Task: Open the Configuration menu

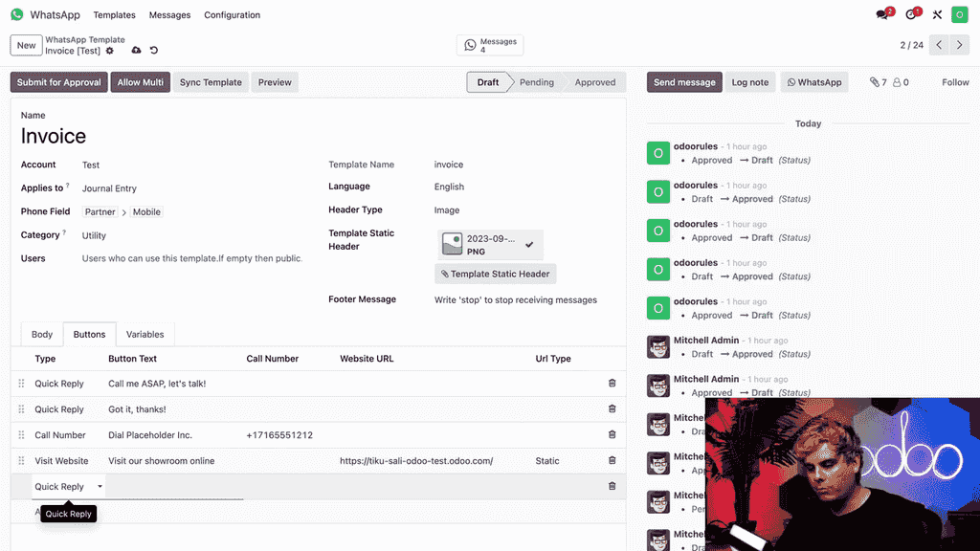Action: [x=232, y=15]
